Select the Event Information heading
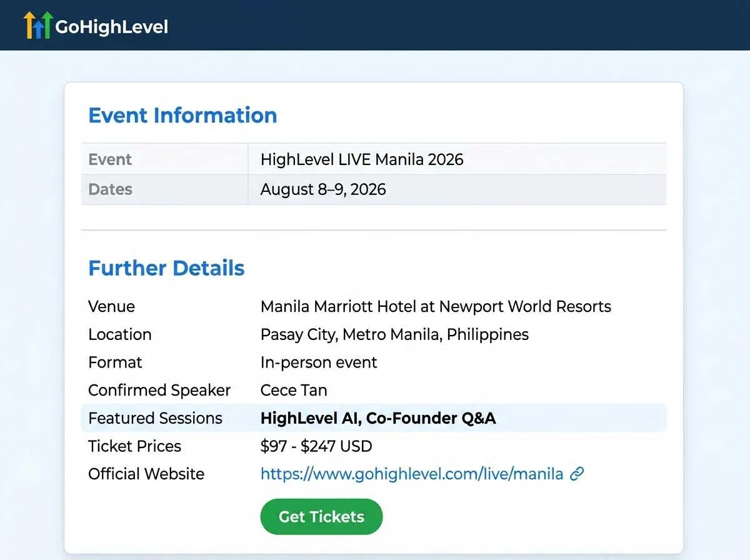 [182, 116]
